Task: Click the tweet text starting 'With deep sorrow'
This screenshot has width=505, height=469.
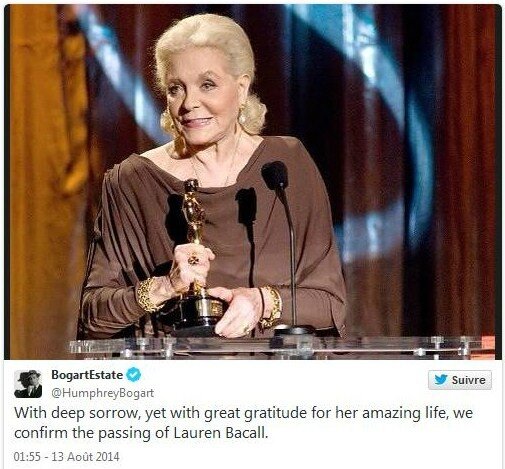Action: (x=243, y=423)
